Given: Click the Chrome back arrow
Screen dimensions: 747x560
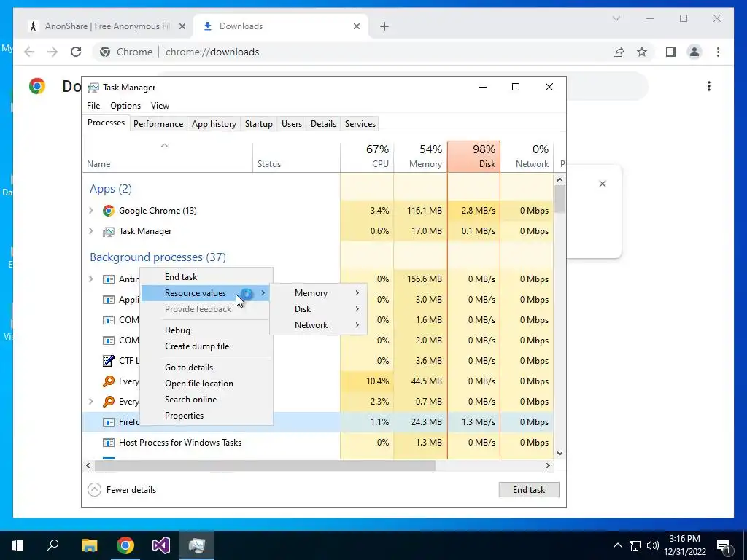Looking at the screenshot, I should pyautogui.click(x=29, y=52).
